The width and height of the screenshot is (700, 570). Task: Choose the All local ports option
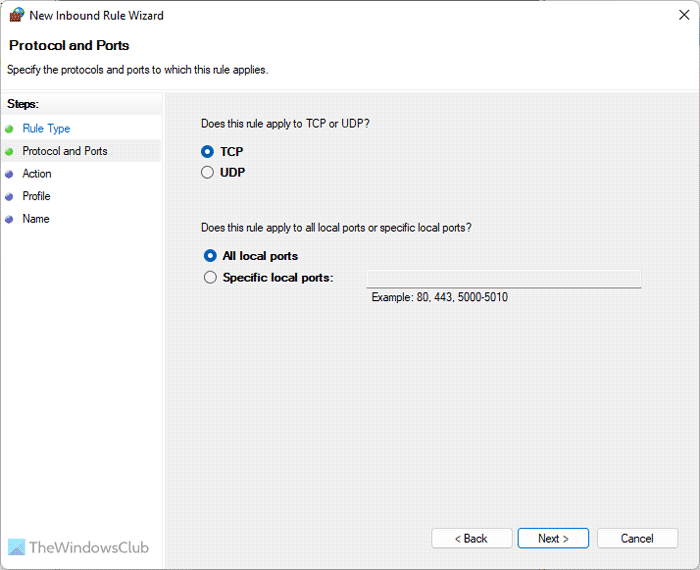point(210,256)
